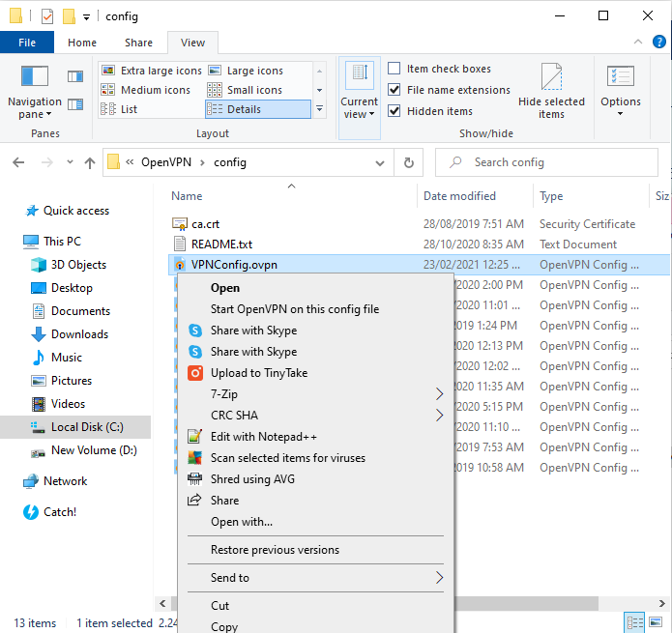Image resolution: width=672 pixels, height=633 pixels.
Task: Expand the layout gallery more arrow
Action: coord(319,109)
